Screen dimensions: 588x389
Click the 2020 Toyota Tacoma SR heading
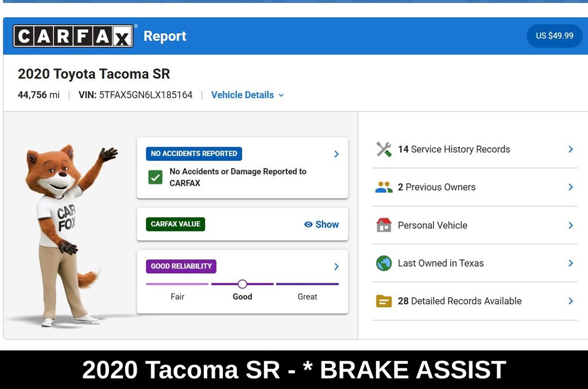[x=94, y=74]
